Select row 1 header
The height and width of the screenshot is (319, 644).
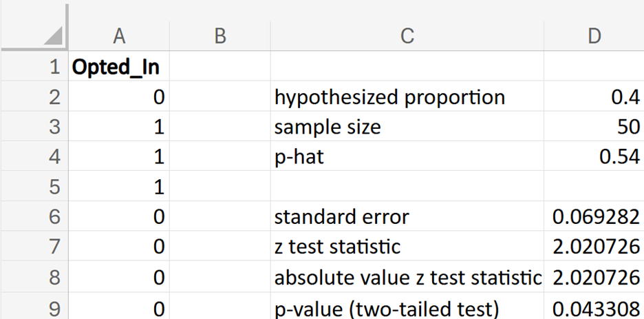pos(34,67)
